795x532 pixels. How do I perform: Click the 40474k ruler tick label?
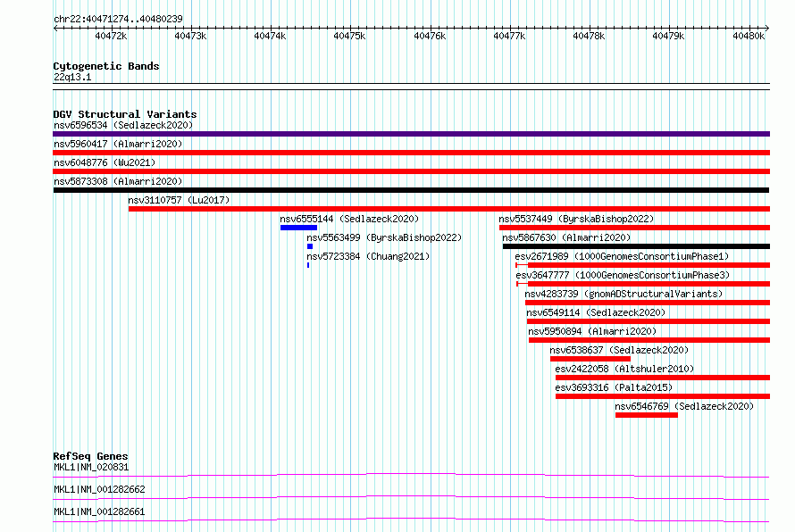coord(271,36)
